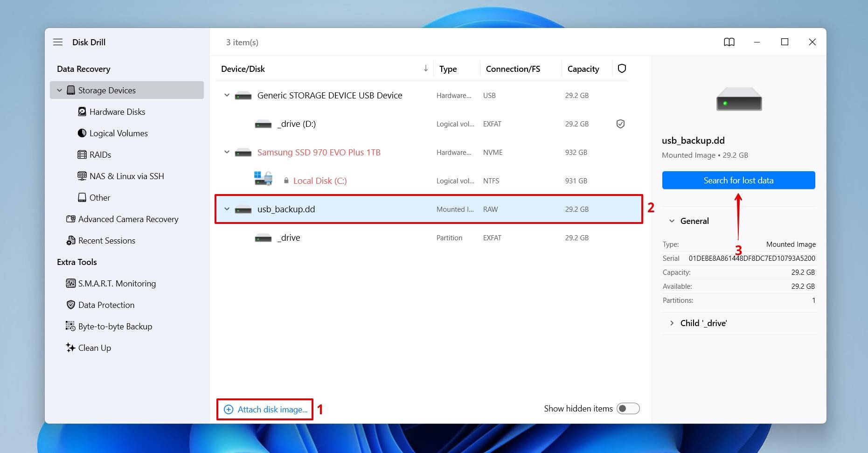Open the S.M.A.R.T. Monitoring tool
Viewport: 868px width, 453px height.
[117, 283]
